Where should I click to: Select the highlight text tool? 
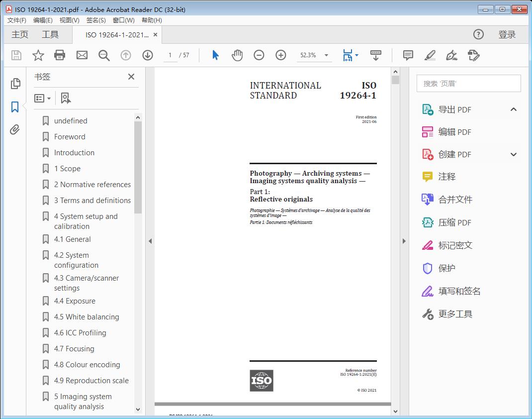[x=430, y=55]
